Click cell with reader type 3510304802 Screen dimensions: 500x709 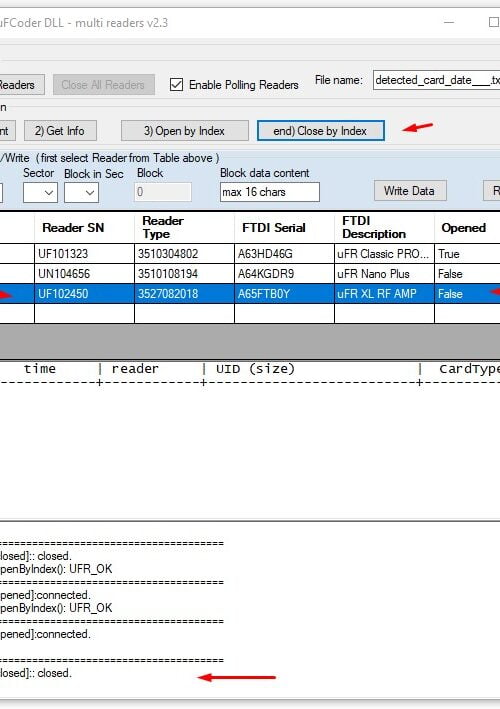184,254
